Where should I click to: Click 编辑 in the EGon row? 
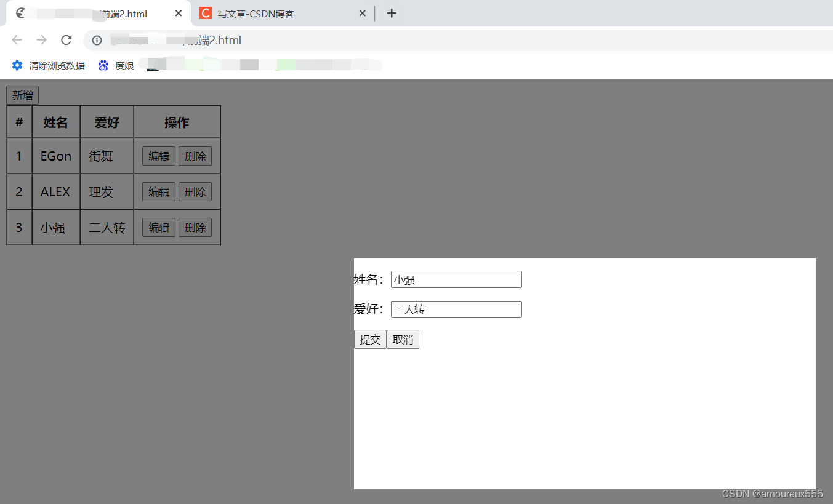pyautogui.click(x=158, y=156)
